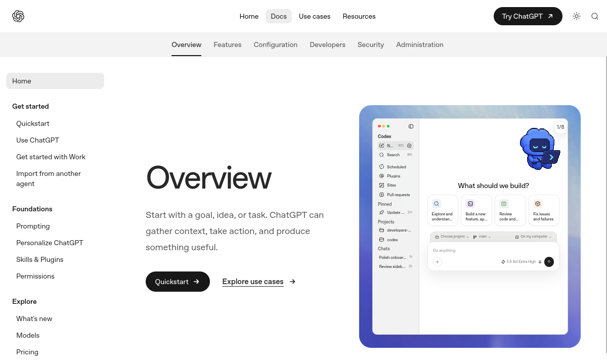
Task: Click the Get started section heading
Action: click(x=30, y=106)
